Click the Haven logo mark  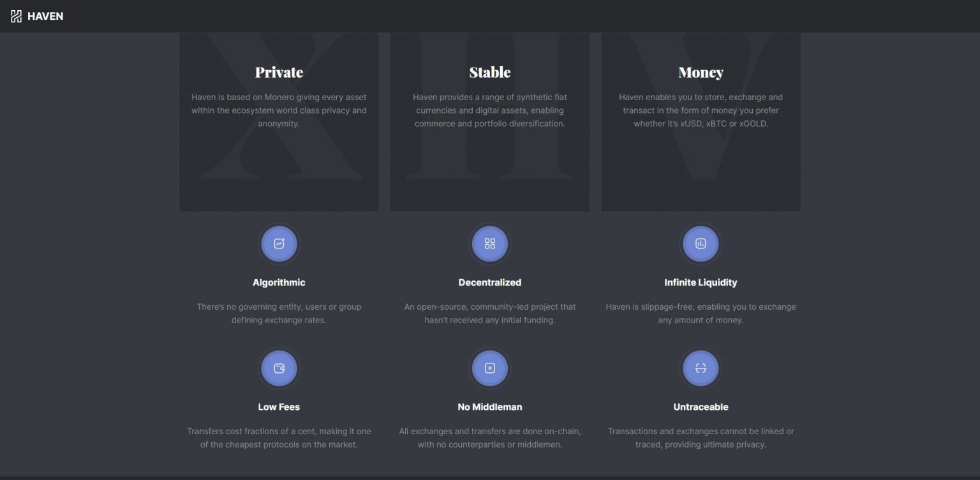(16, 15)
